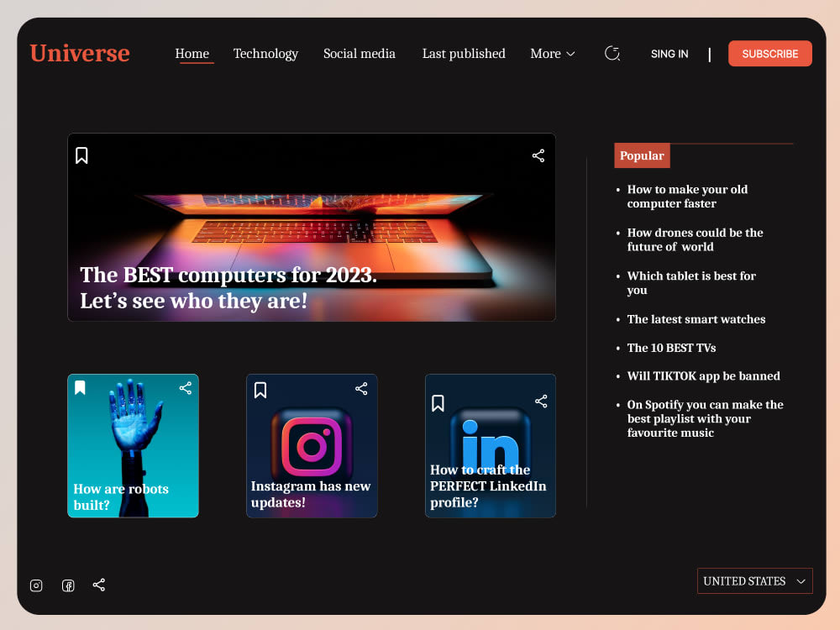Bookmark the BEST computers for 2023 article
Viewport: 840px width, 630px height.
(81, 156)
